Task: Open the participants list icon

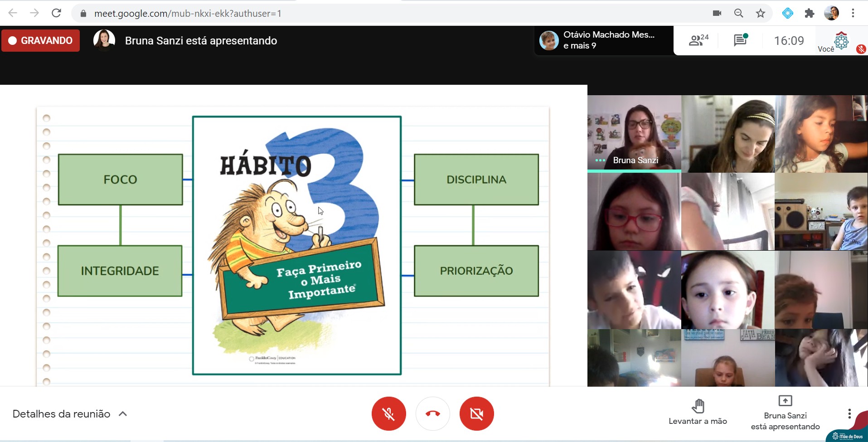Action: [x=698, y=40]
